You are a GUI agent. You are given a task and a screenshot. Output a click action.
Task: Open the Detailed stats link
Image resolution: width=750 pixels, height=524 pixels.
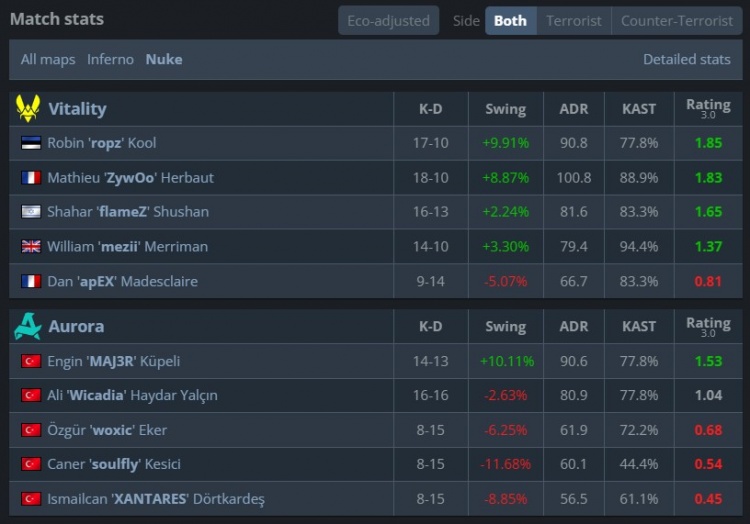(x=687, y=59)
